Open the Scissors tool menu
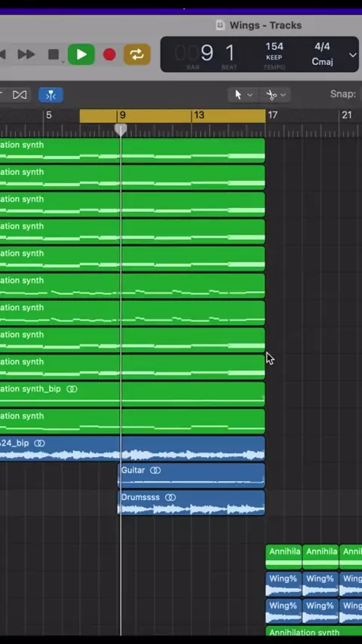The image size is (362, 644). 276,95
